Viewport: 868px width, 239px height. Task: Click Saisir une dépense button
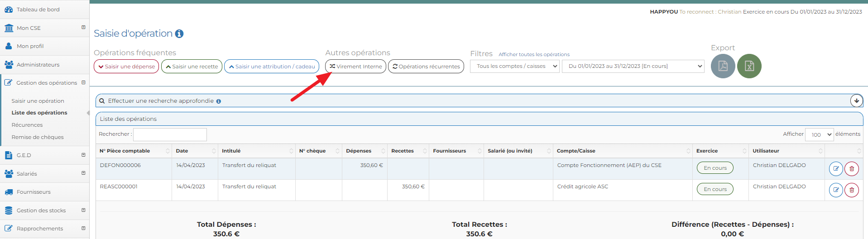point(126,67)
